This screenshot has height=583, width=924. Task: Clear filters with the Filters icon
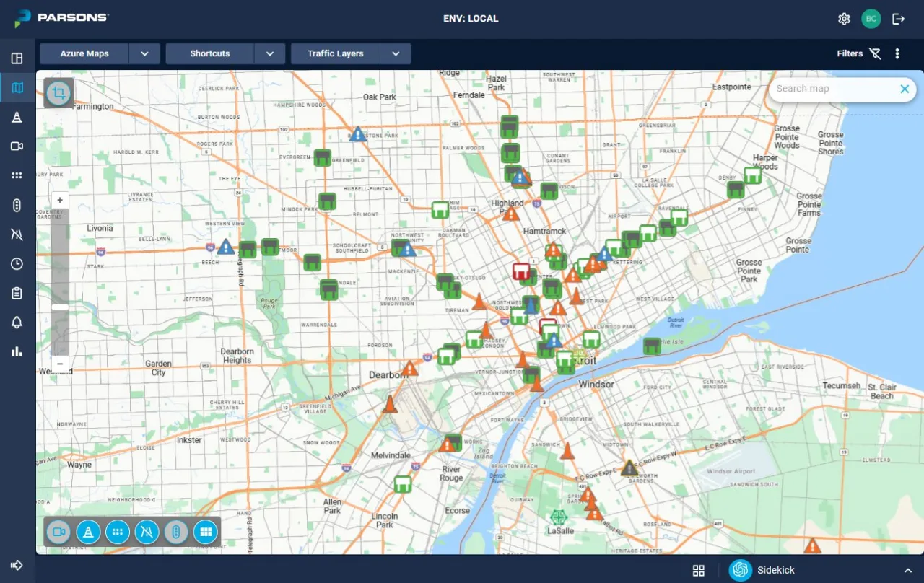(x=876, y=53)
